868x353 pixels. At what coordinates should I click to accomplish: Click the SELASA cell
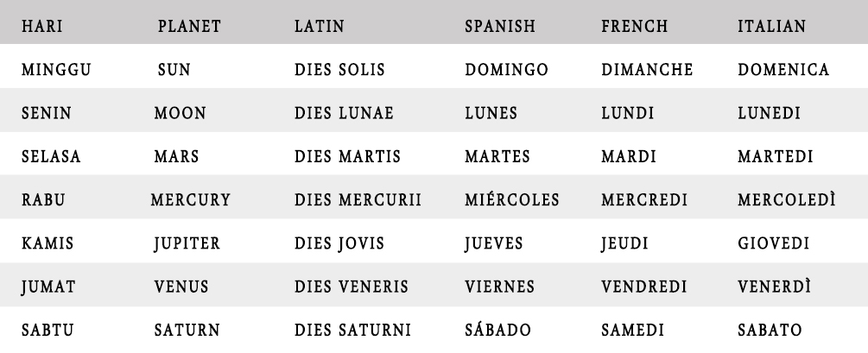point(51,156)
